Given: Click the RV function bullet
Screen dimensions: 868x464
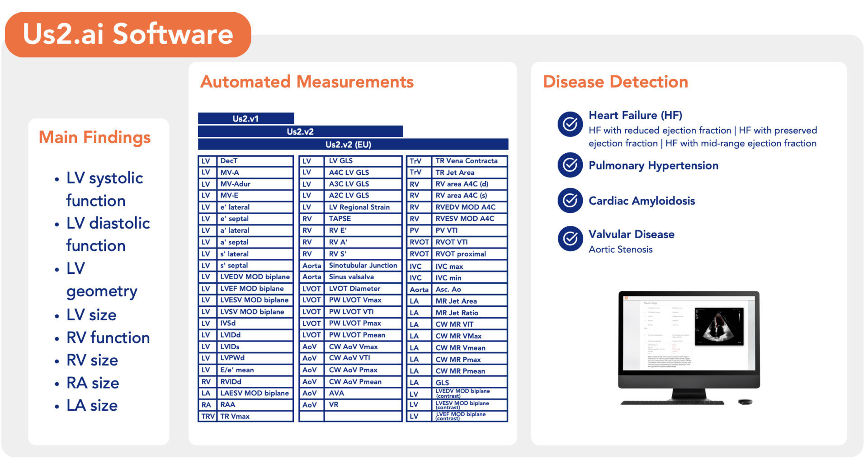Looking at the screenshot, I should click(x=108, y=337).
